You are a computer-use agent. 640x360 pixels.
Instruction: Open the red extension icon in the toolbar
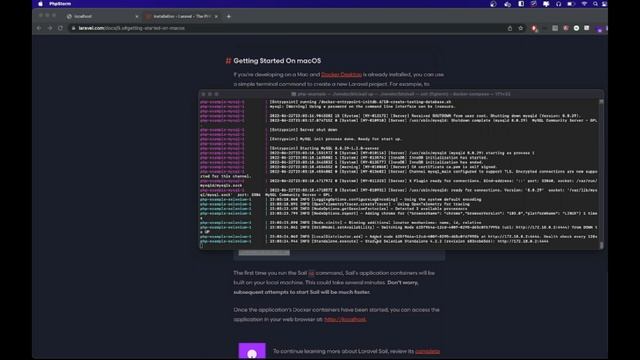(534, 28)
